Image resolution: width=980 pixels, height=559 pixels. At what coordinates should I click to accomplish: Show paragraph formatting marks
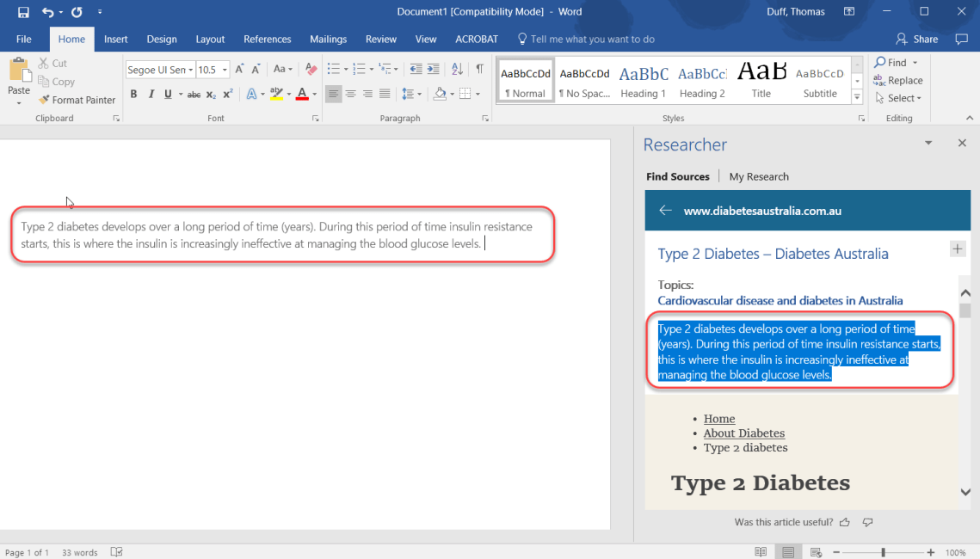(479, 68)
